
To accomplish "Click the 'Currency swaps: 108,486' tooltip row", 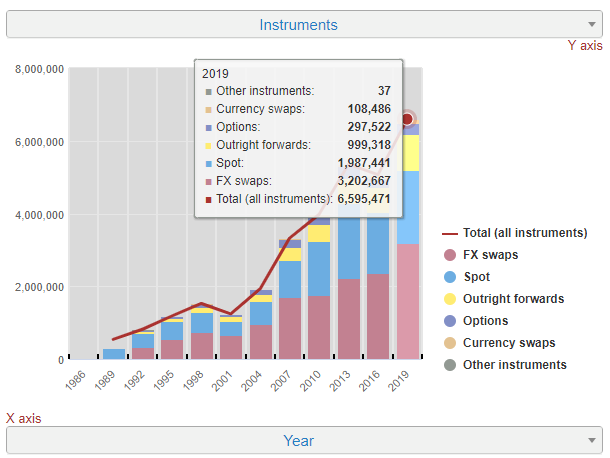I will click(298, 109).
